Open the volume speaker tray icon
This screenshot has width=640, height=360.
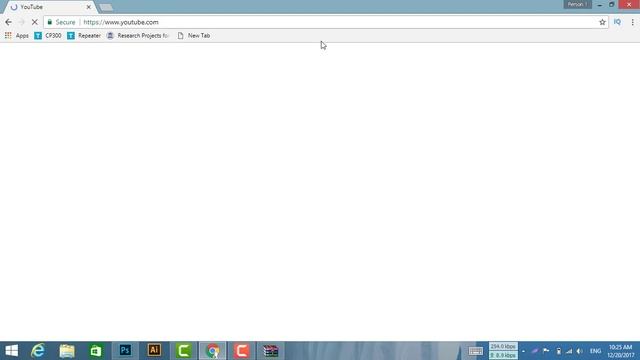(x=580, y=351)
